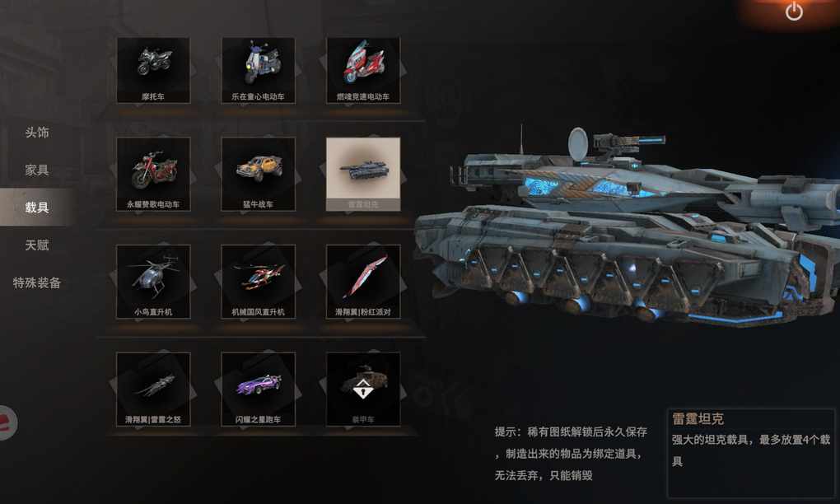Click the 雷霆坦克 description panel
The width and height of the screenshot is (840, 504).
(751, 454)
